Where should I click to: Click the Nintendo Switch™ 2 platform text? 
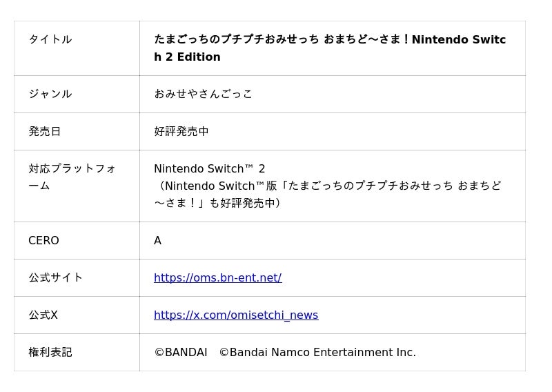click(x=210, y=168)
